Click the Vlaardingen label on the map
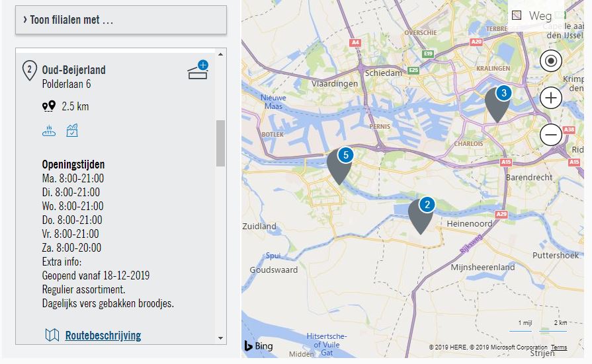Screen dimensions: 592x364 point(335,84)
